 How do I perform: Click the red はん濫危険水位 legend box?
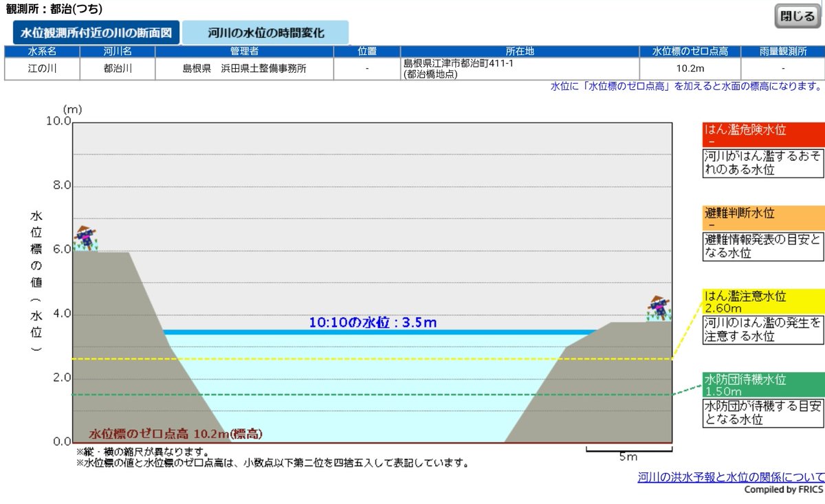[x=763, y=133]
